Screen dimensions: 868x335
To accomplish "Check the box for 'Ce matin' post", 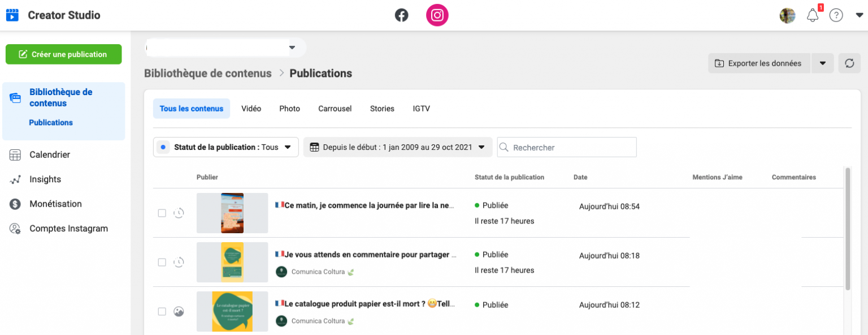I will click(162, 213).
